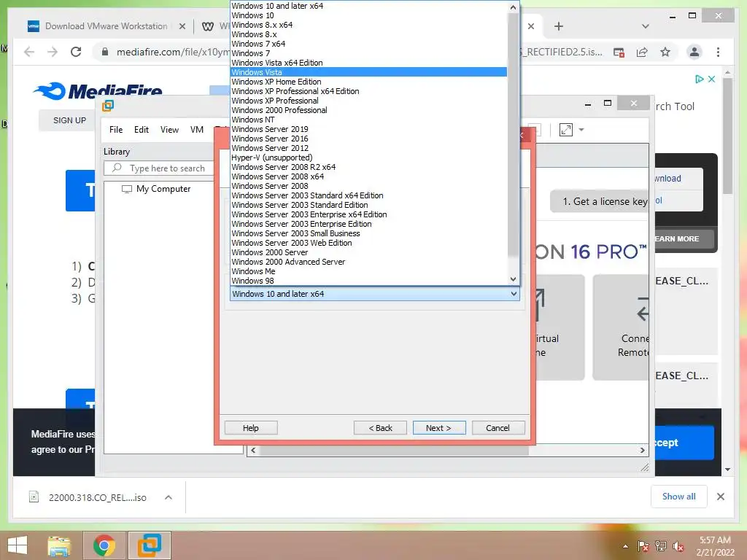747x560 pixels.
Task: Bookmark this page with star icon
Action: pos(665,52)
